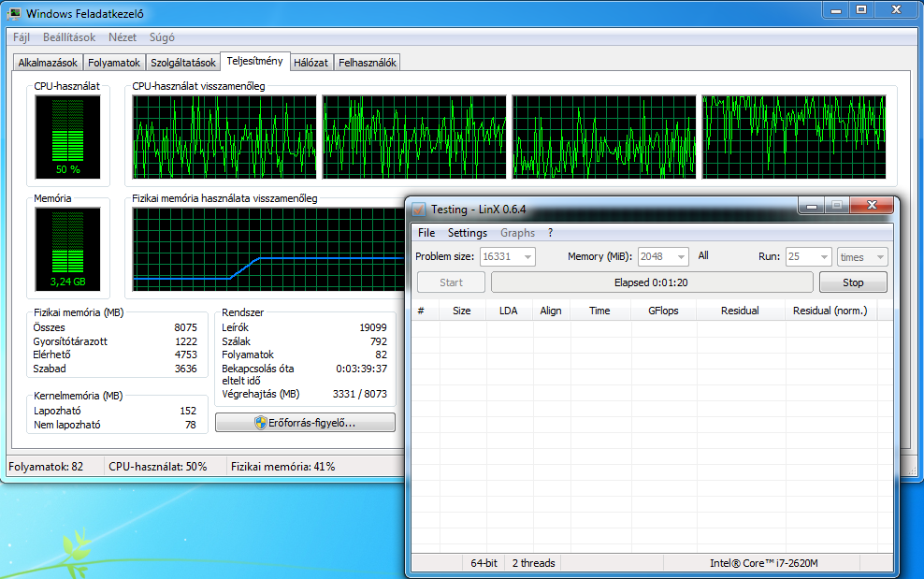Click the fourth CPU history graph
This screenshot has width=924, height=579.
click(794, 137)
